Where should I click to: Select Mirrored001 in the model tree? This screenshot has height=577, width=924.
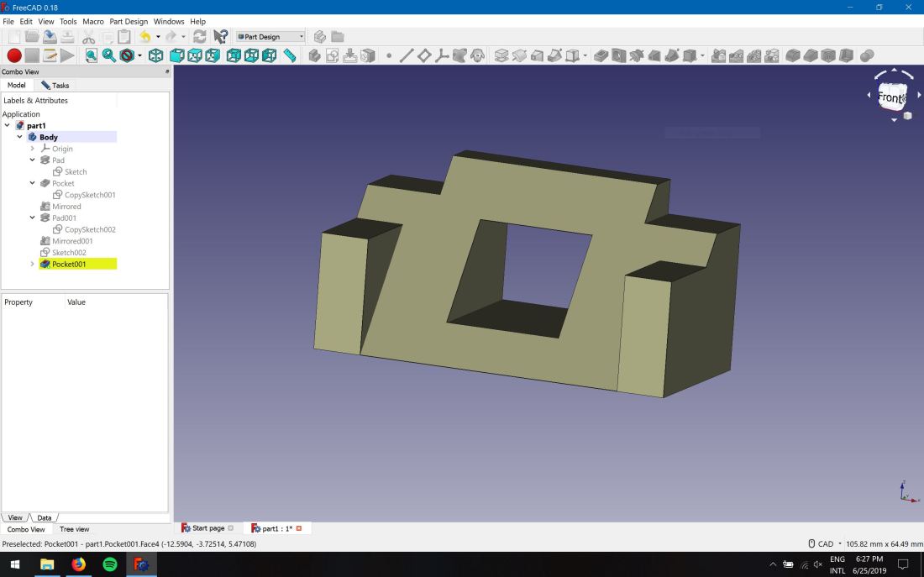(72, 241)
